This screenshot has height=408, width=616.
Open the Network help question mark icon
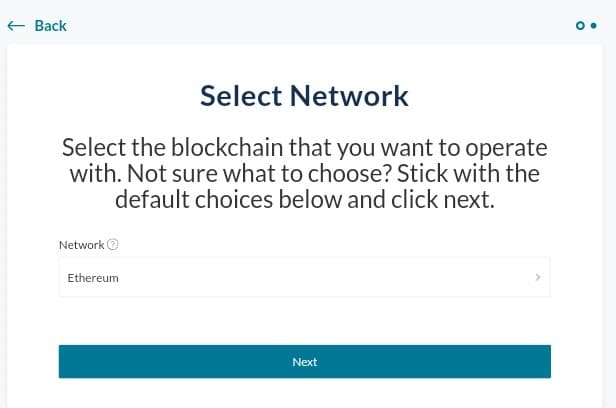point(113,245)
